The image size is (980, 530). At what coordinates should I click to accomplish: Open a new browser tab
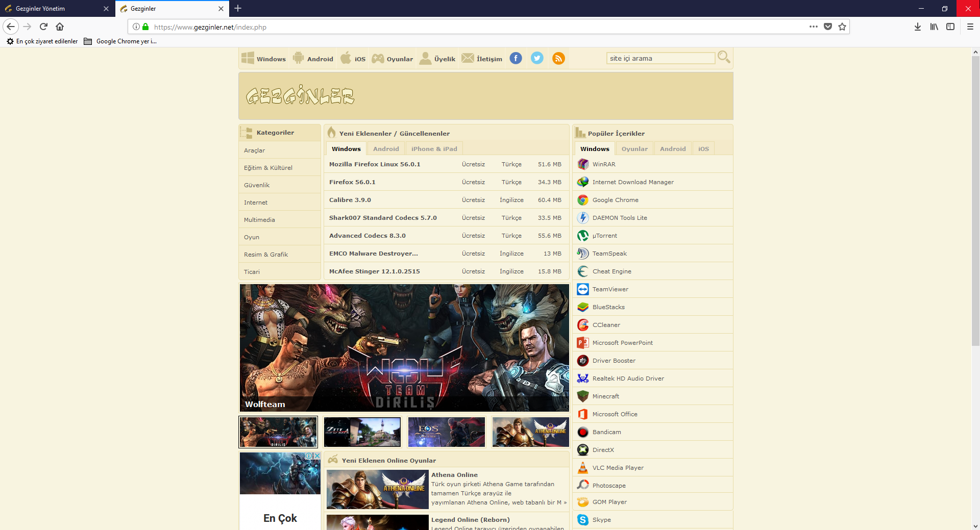pyautogui.click(x=238, y=8)
